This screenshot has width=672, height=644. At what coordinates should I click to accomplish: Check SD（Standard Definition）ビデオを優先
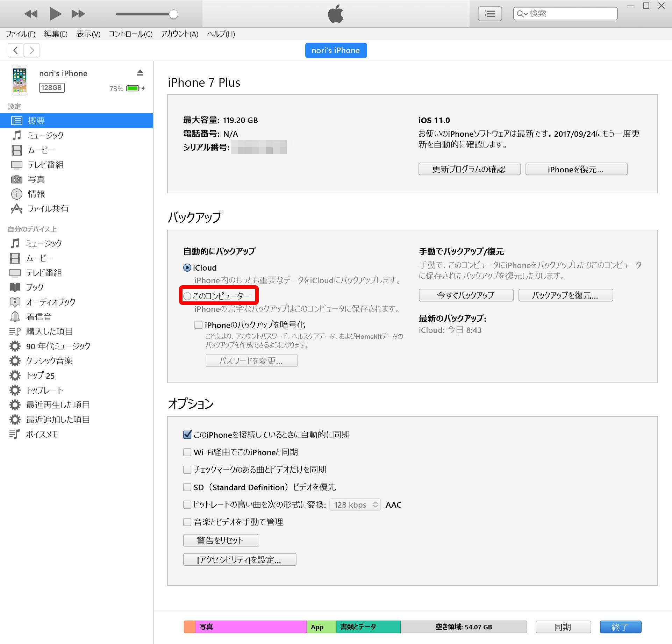tap(187, 487)
